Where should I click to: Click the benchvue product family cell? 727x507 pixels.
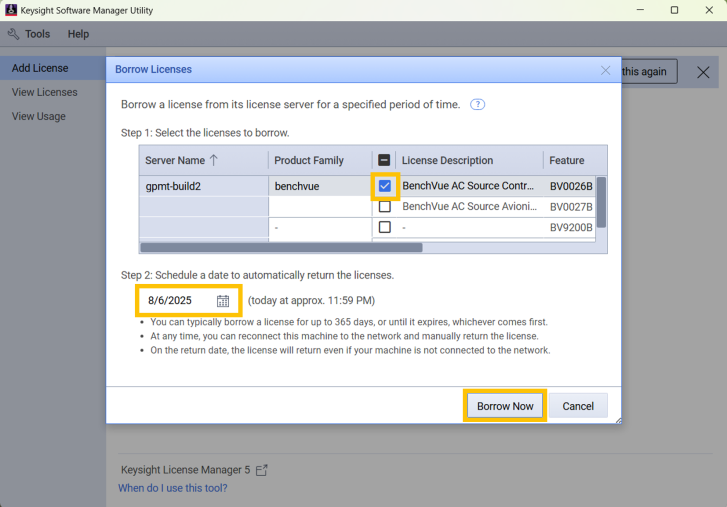[x=320, y=186]
